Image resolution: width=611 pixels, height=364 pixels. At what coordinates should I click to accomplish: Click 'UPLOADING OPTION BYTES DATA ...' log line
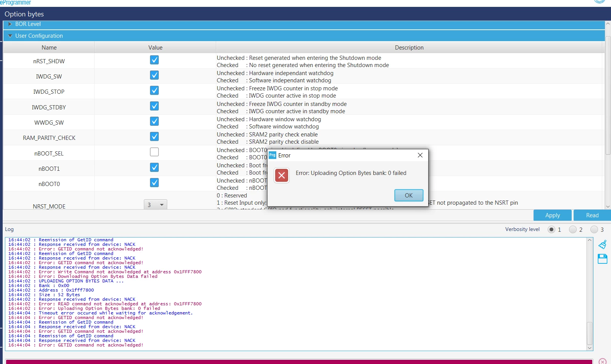click(66, 281)
